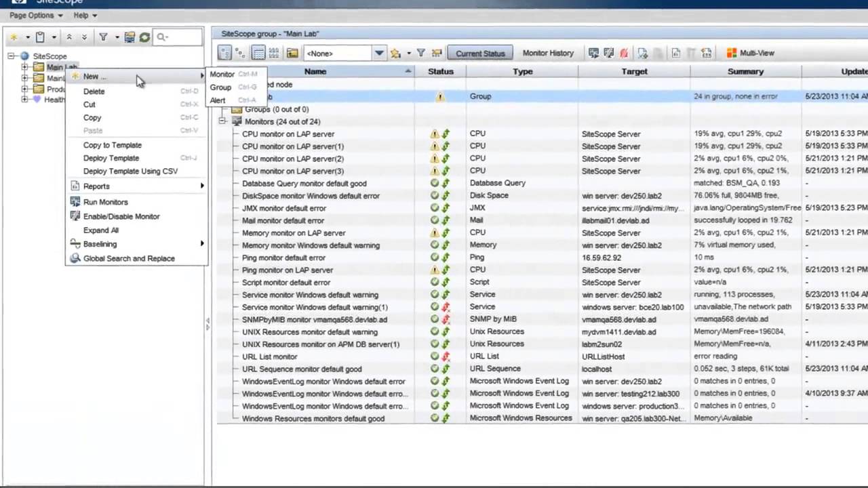Click warning status icon on Main Lab group row
The height and width of the screenshot is (488, 868).
point(440,97)
